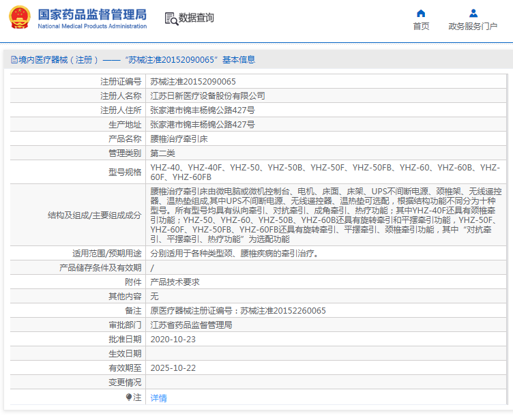Click the 生效日期 row label

coord(125,354)
